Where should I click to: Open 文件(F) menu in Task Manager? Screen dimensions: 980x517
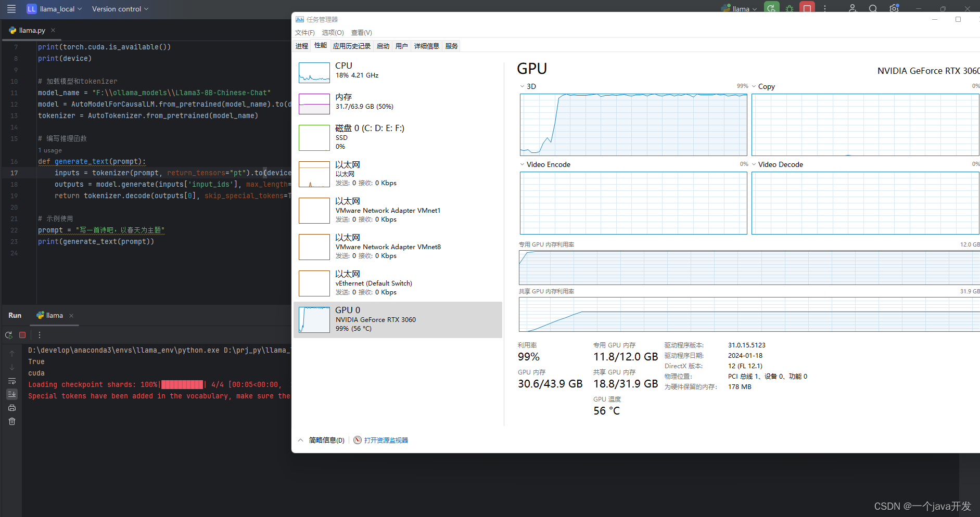pos(305,32)
